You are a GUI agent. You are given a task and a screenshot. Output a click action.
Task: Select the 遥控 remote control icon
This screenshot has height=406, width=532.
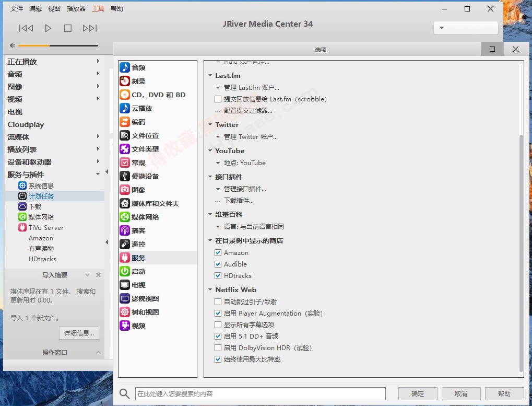coord(125,244)
